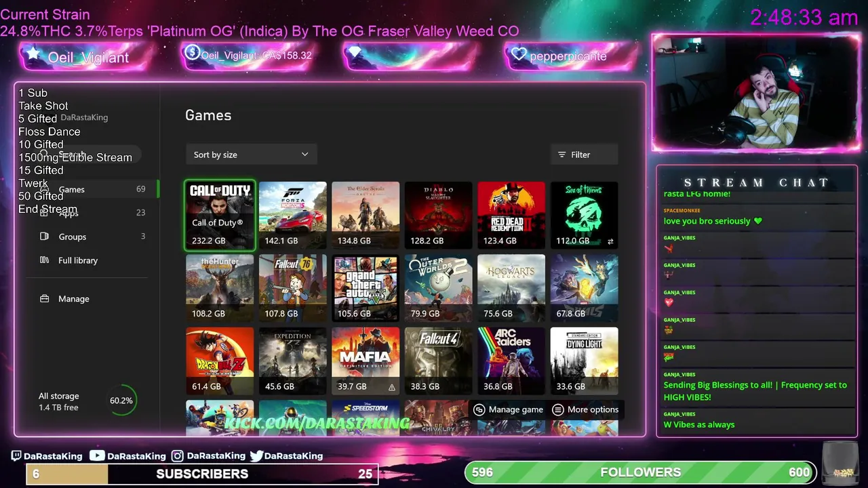Select the Dying Light tile
Viewport: 868px width, 488px height.
[x=584, y=361]
